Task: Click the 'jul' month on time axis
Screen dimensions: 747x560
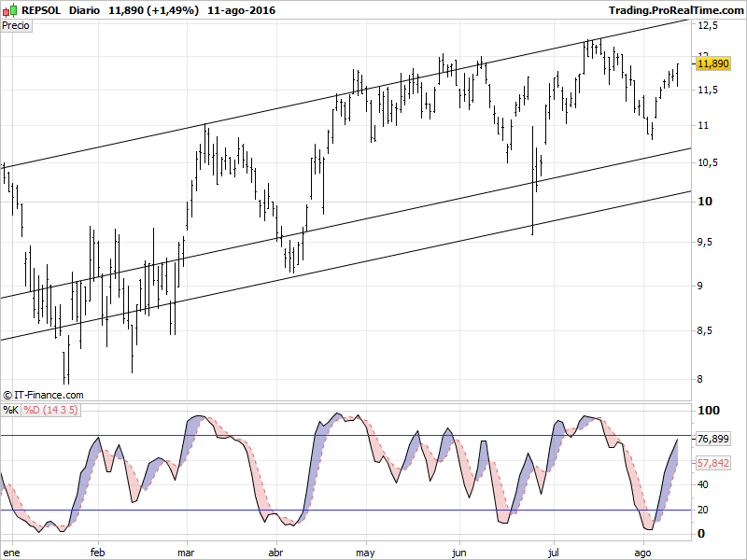Action: [x=555, y=552]
